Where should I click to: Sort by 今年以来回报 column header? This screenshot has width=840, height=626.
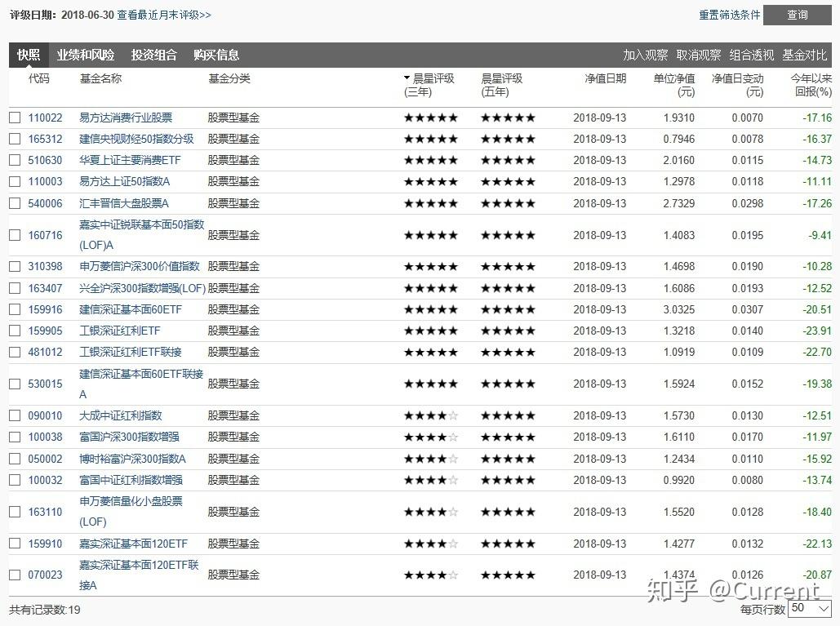tap(811, 85)
